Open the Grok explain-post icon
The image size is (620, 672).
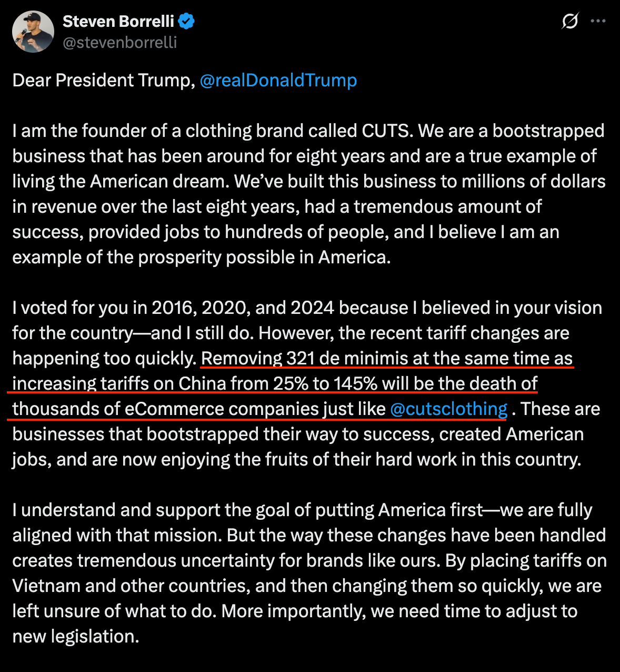click(x=570, y=22)
